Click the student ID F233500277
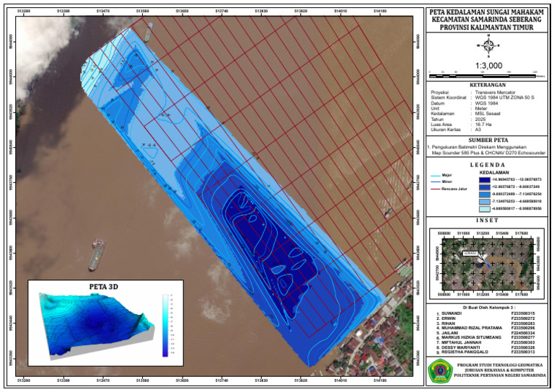This screenshot has height=392, width=554. pos(523,337)
